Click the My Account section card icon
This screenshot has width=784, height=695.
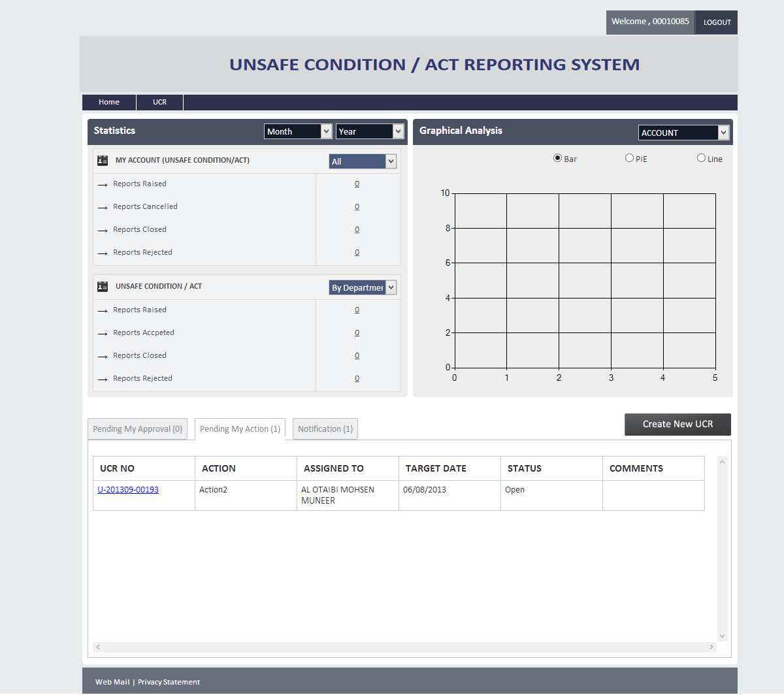click(103, 160)
